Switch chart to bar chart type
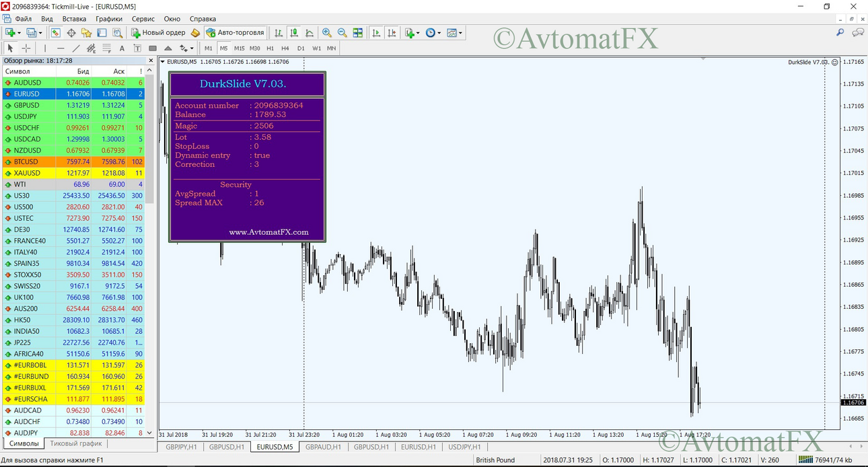 point(279,32)
